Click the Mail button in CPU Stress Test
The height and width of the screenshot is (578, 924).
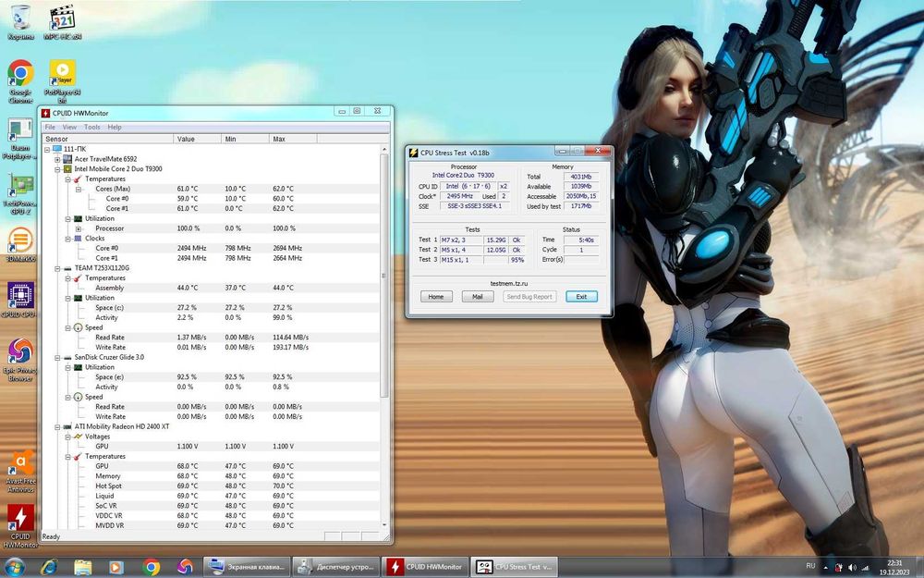pos(478,297)
